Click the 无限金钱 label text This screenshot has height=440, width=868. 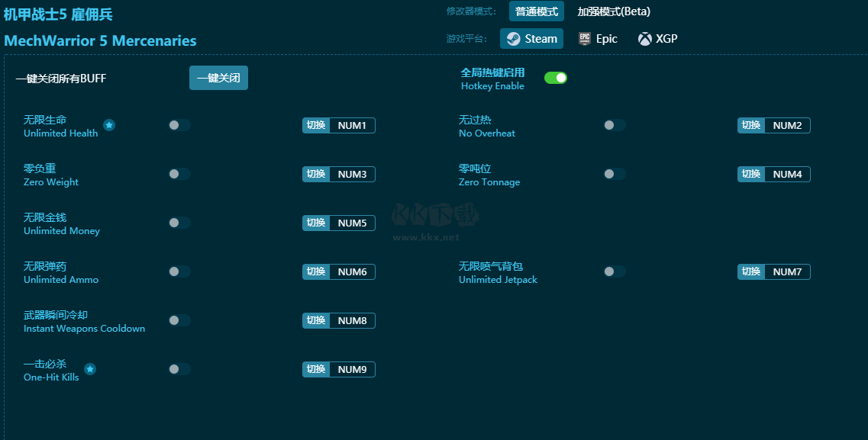pos(45,217)
